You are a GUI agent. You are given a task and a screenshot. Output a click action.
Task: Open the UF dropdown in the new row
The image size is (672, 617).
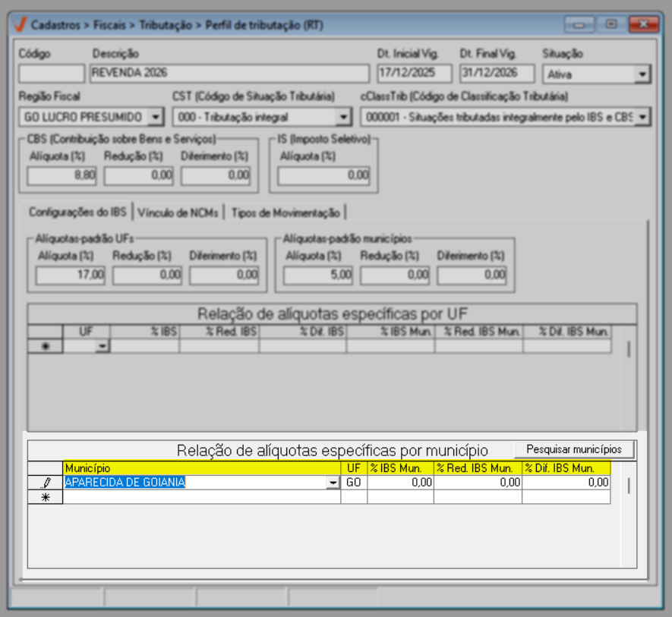tap(102, 346)
